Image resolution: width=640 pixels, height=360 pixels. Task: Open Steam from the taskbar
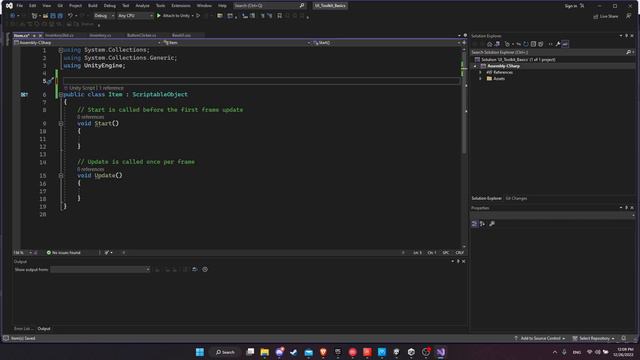[x=294, y=352]
